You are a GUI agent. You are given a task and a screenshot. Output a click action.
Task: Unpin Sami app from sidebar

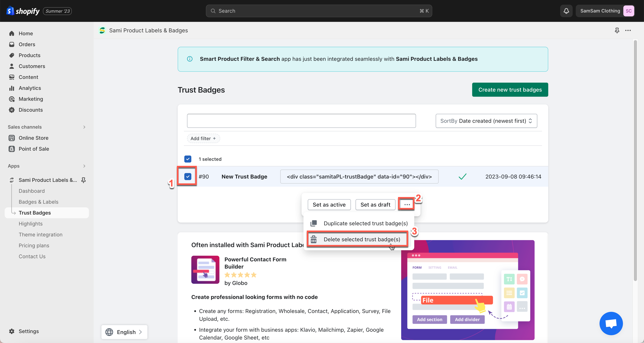coord(83,180)
